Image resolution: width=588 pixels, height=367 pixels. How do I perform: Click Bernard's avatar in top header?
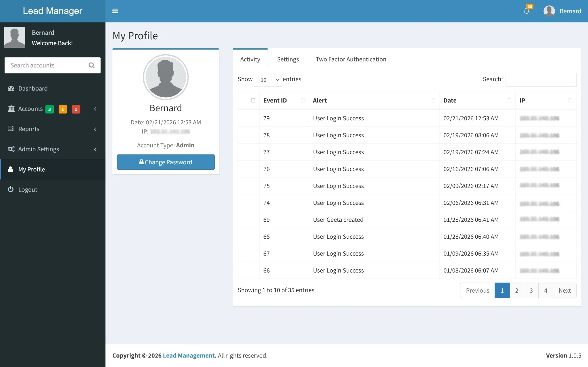click(x=549, y=11)
